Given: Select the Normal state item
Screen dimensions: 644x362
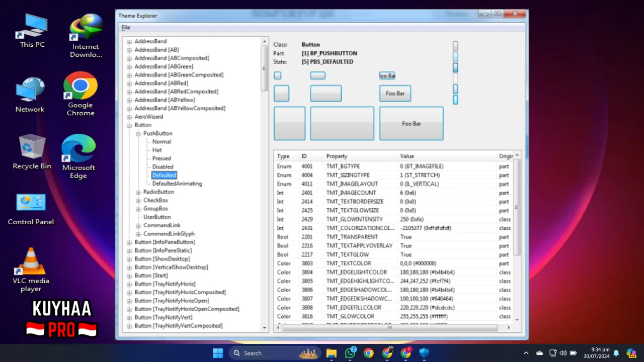Looking at the screenshot, I should click(162, 142).
